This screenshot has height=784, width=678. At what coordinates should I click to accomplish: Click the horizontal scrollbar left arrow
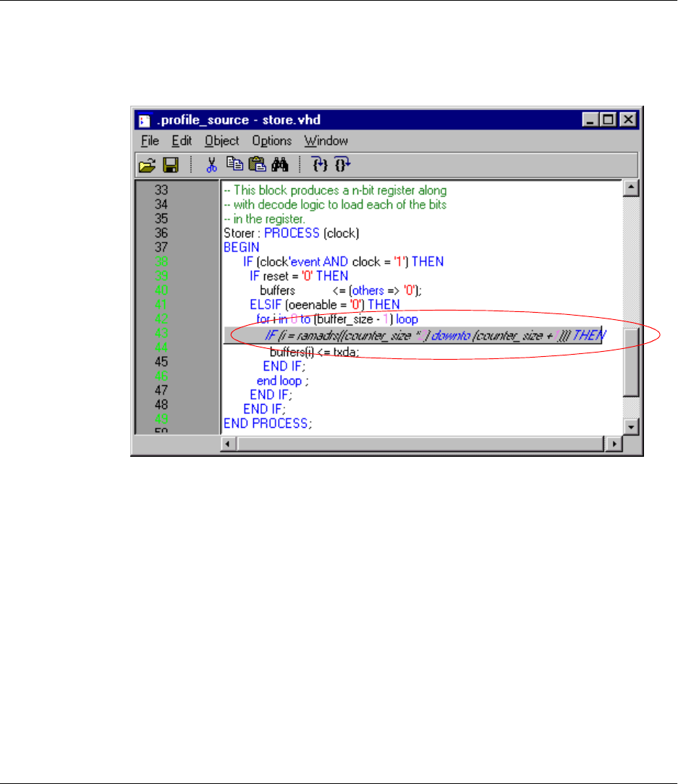tap(229, 444)
